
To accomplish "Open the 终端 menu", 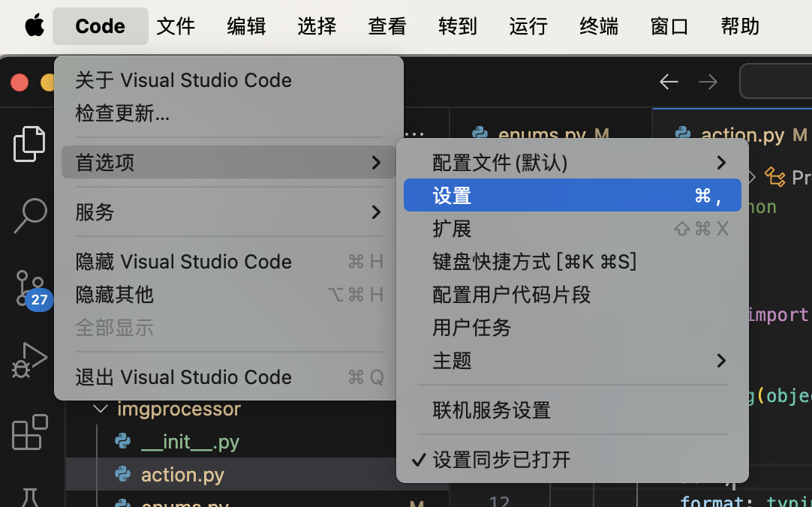I will tap(599, 25).
